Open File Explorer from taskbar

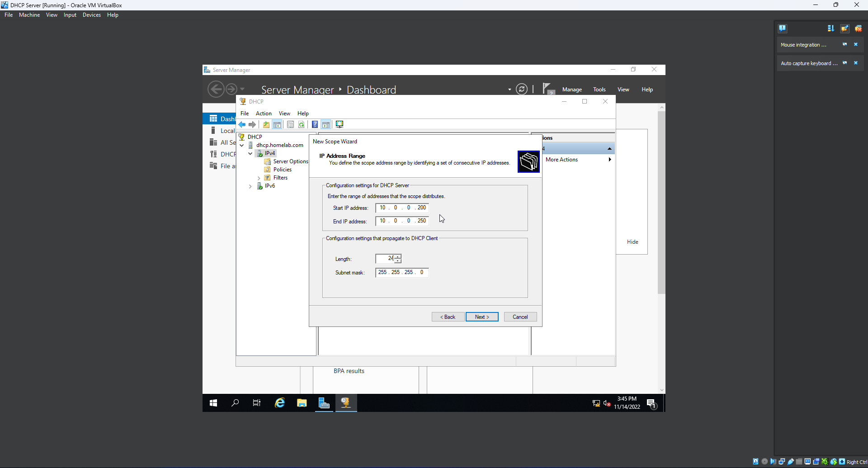click(x=302, y=403)
